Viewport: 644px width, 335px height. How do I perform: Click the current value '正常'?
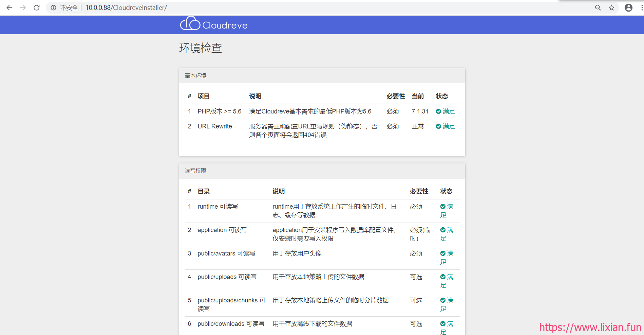pos(418,126)
